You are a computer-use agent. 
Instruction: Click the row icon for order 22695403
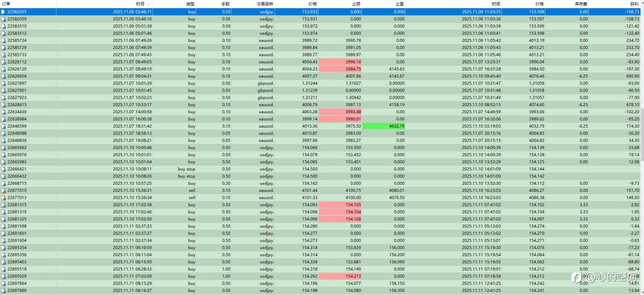coord(3,262)
